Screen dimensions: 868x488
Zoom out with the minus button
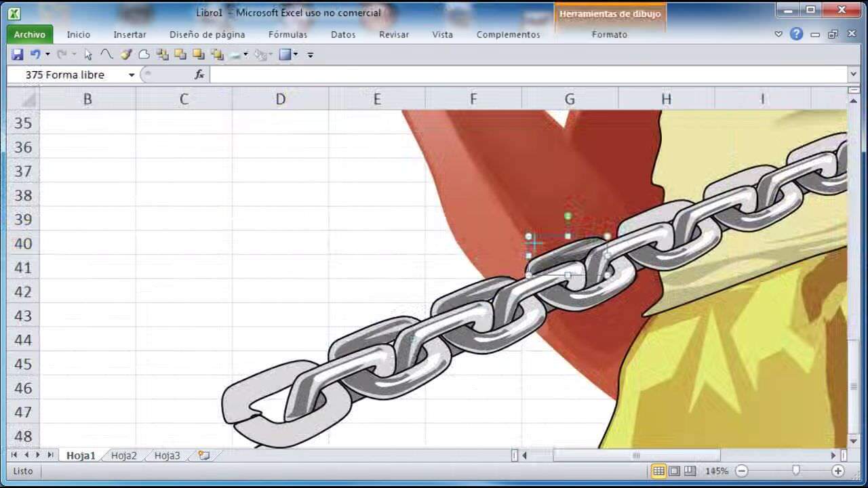pyautogui.click(x=742, y=471)
